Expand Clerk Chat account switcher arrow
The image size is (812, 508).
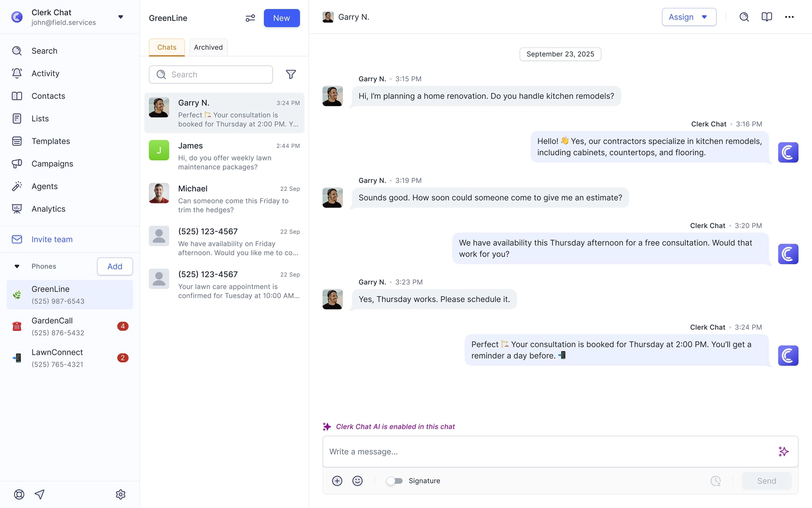[x=121, y=17]
